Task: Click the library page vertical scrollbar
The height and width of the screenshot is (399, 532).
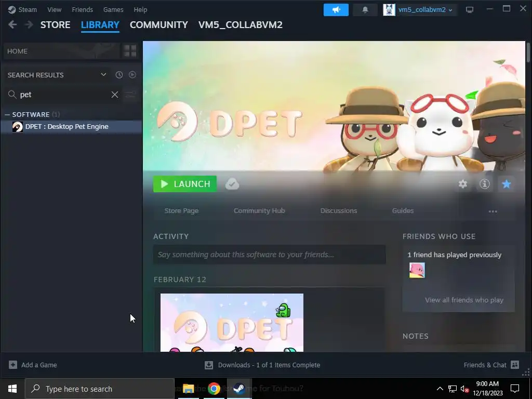Action: (528, 52)
